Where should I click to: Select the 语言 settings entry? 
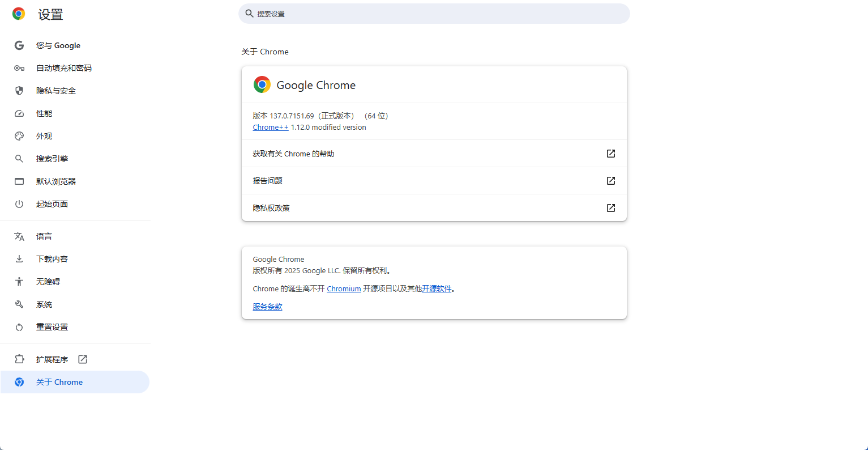pos(45,236)
